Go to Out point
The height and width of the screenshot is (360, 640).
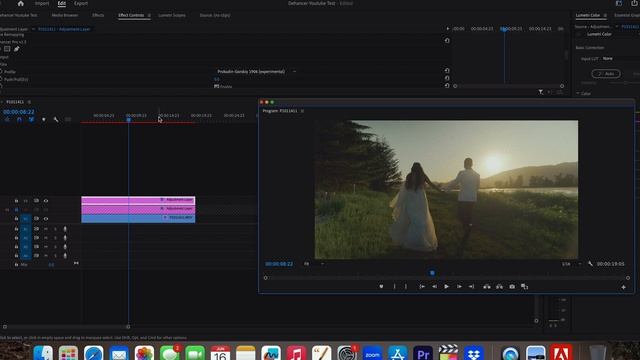(x=471, y=287)
